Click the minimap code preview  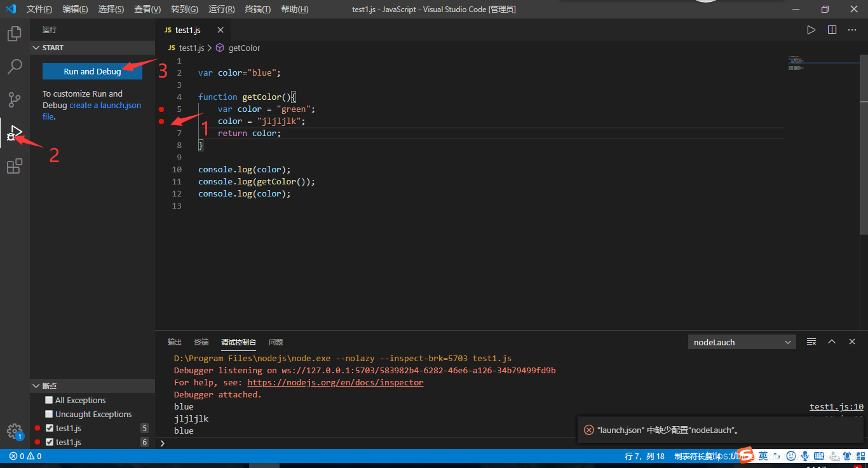[x=797, y=62]
